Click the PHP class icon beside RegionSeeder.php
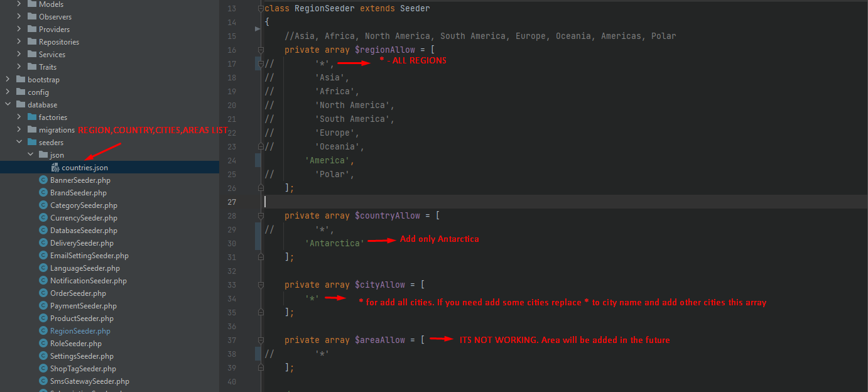The height and width of the screenshot is (392, 868). 43,331
